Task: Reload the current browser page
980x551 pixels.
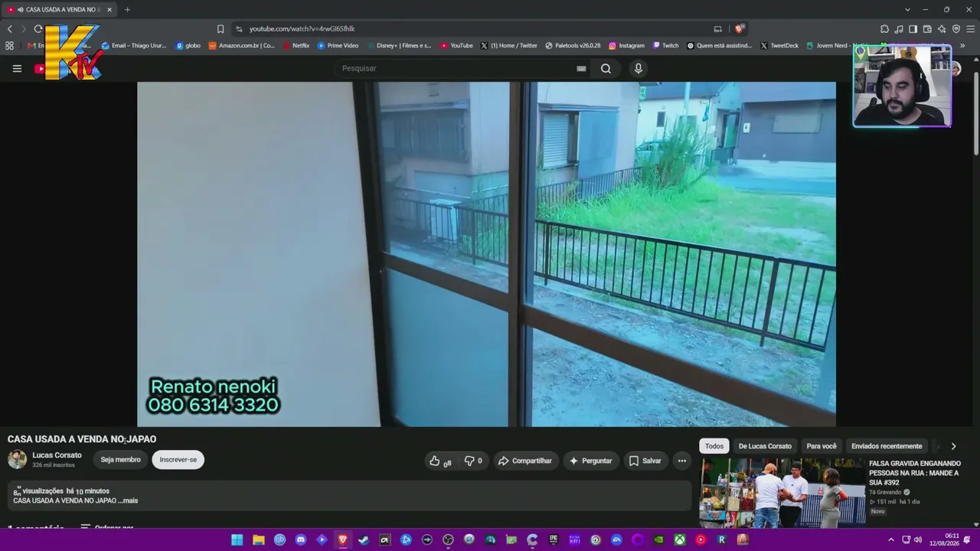Action: click(x=38, y=29)
